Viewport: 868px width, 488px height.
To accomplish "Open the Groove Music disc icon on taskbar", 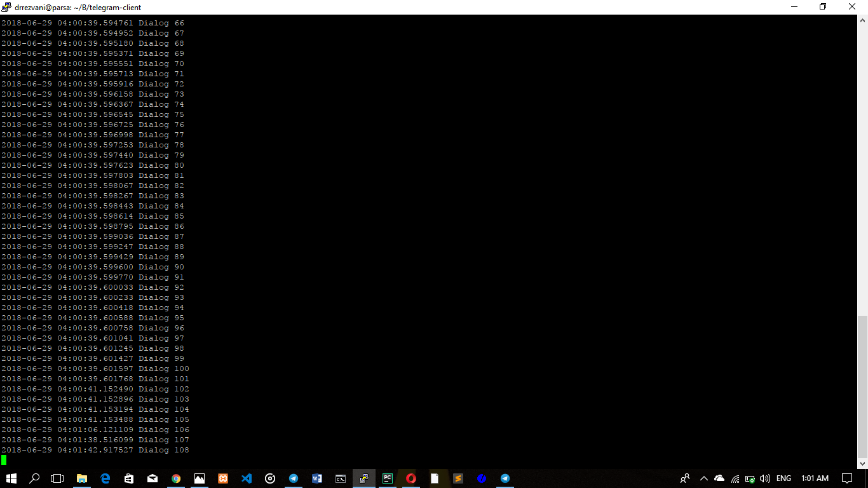I will pos(270,478).
